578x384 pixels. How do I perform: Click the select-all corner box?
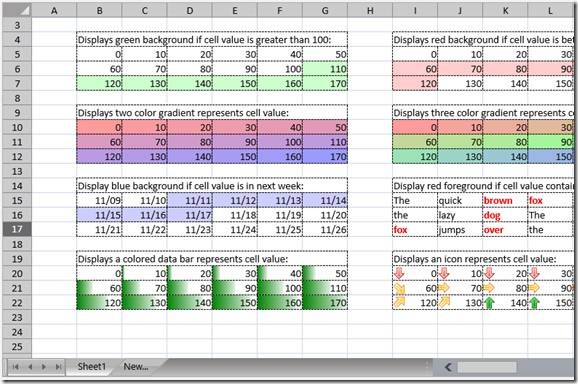pos(17,10)
